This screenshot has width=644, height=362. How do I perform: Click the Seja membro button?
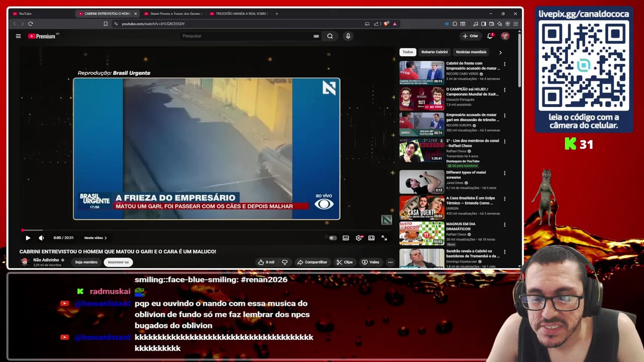[86, 262]
